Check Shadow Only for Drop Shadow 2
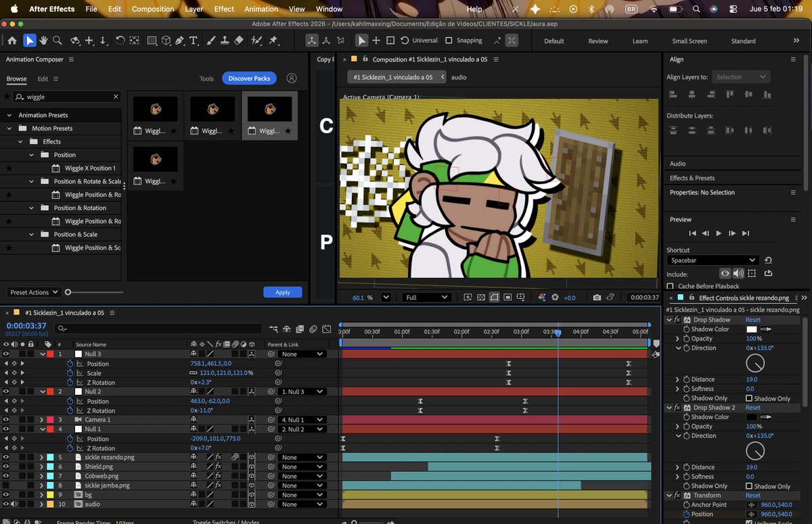The image size is (812, 524). coord(749,486)
